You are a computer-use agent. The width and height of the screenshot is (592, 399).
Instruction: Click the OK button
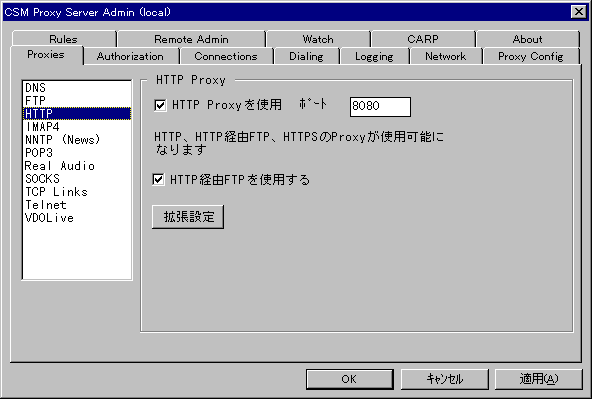(x=350, y=379)
